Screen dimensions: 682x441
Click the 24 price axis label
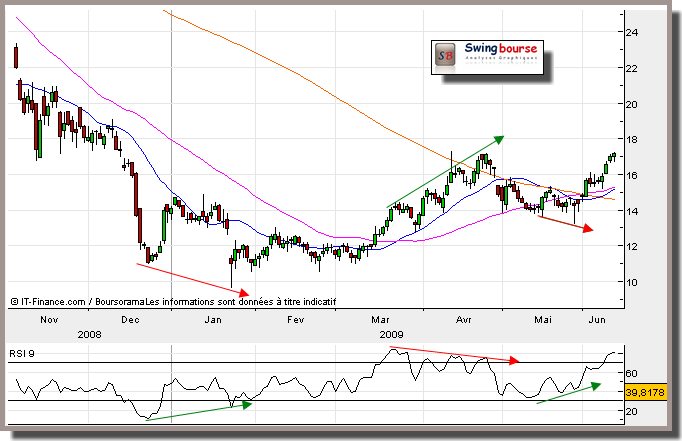point(632,32)
